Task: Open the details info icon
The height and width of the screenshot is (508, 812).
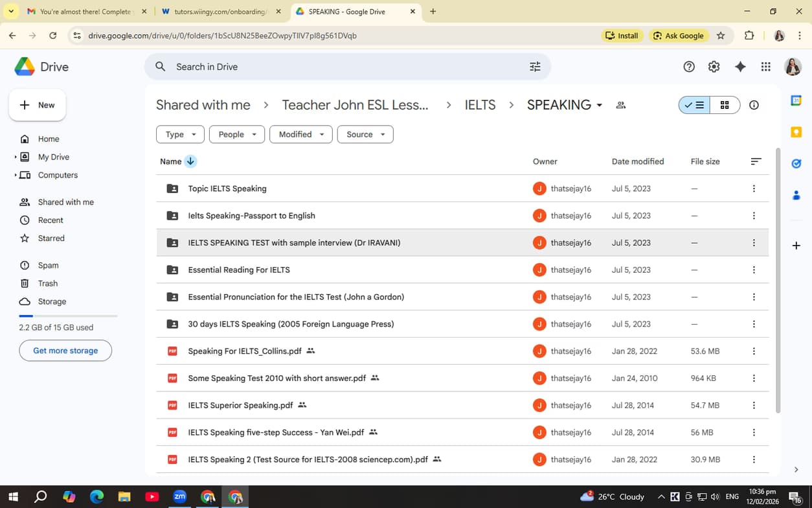Action: (754, 104)
